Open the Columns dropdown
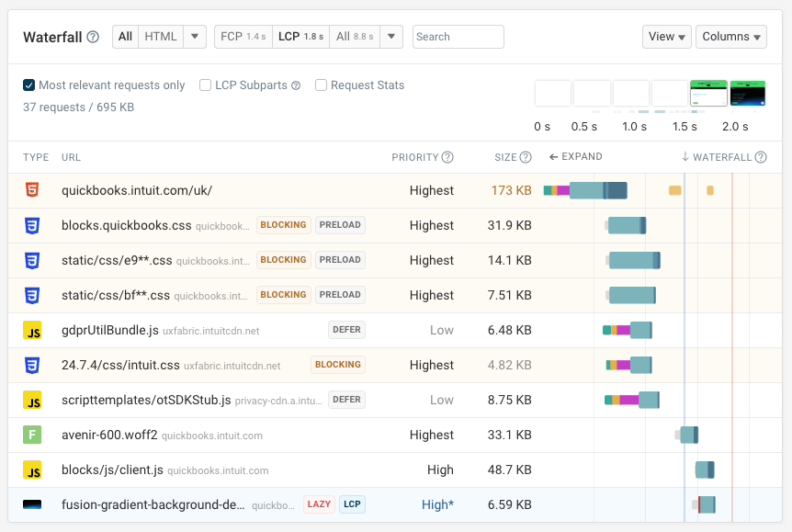This screenshot has height=532, width=792. point(731,37)
